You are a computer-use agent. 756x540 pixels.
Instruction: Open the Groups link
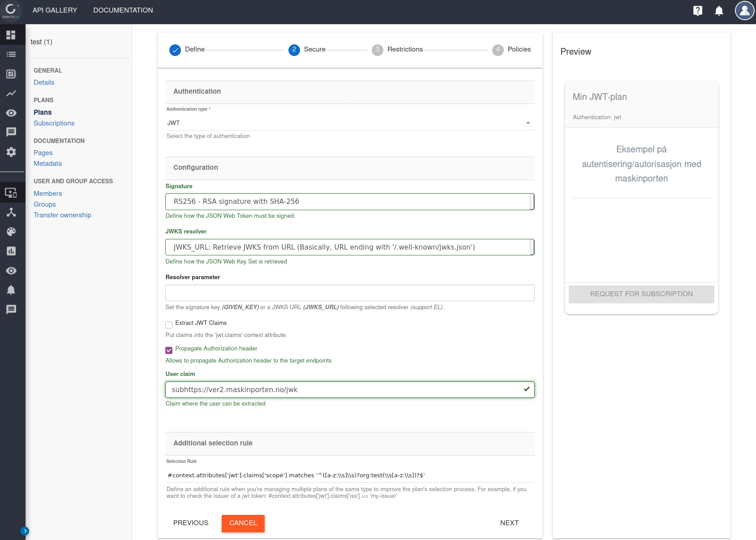[x=45, y=204]
